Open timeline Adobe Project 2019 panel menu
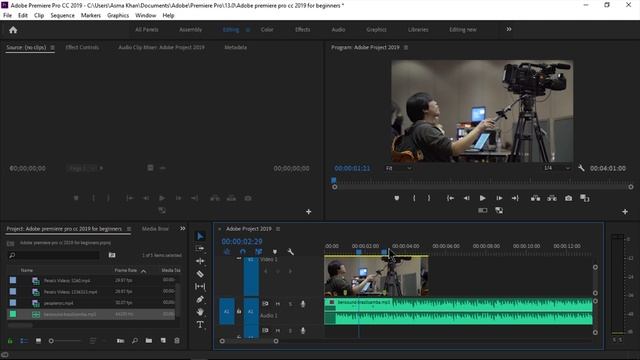Image resolution: width=640 pixels, height=360 pixels. 278,229
